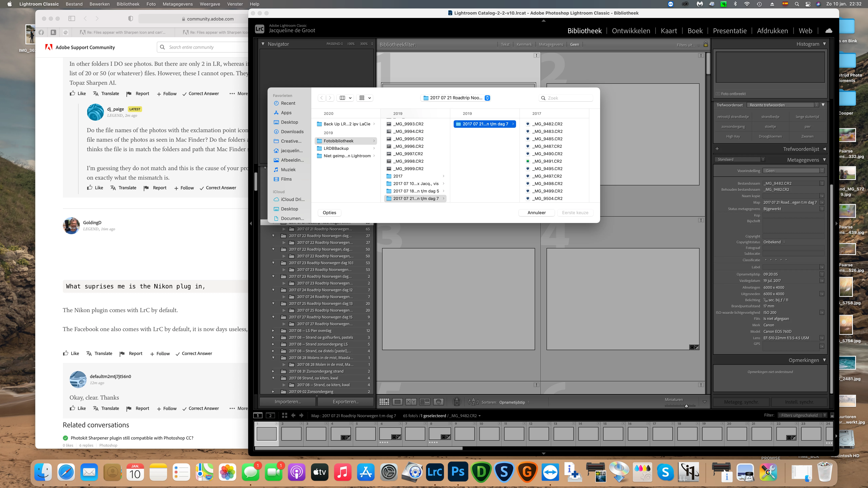The width and height of the screenshot is (868, 488).
Task: Open the Metagegevens menu in menu bar
Action: click(177, 4)
